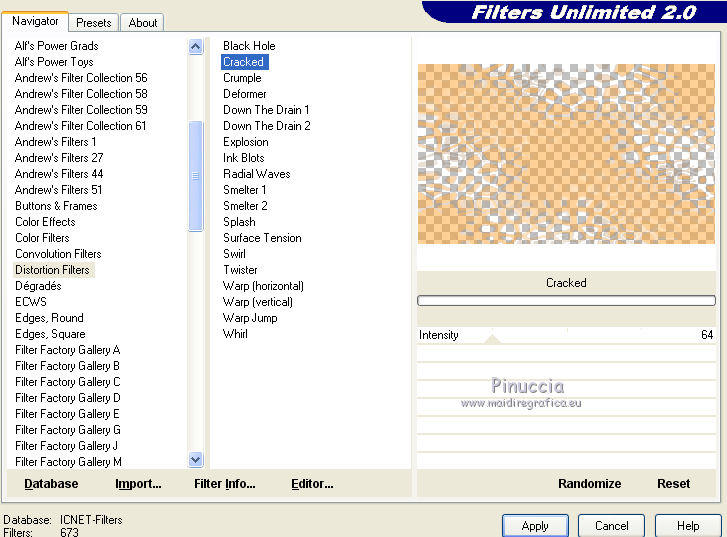Click the category list scroll up arrow
This screenshot has height=537, width=727.
click(196, 46)
